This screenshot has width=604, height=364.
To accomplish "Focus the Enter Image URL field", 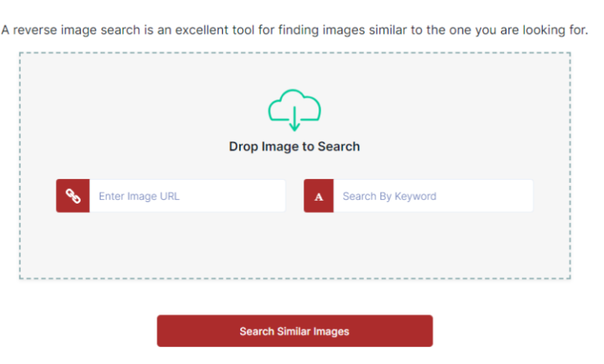I will pos(187,196).
